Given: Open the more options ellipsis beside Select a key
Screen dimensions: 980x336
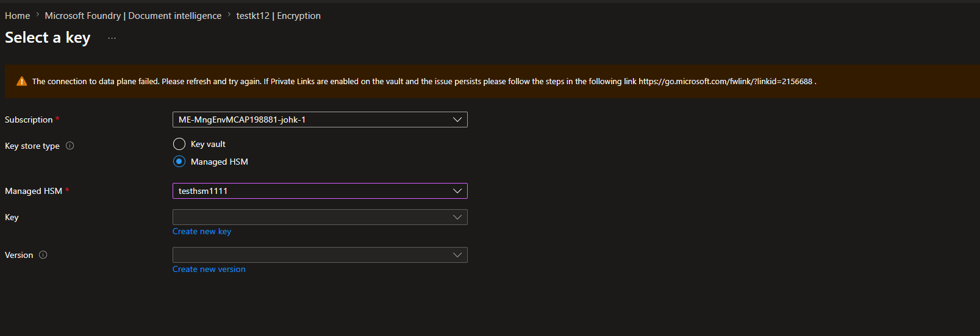Looking at the screenshot, I should point(112,38).
